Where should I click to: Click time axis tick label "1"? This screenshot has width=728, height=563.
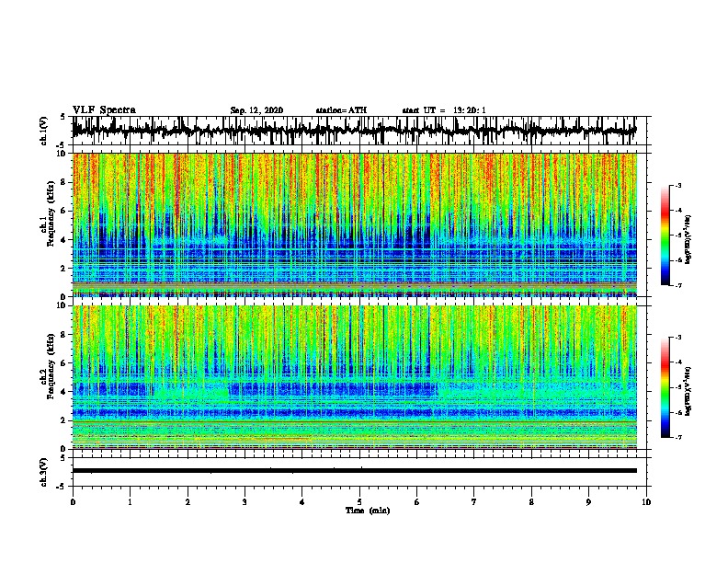click(x=130, y=502)
